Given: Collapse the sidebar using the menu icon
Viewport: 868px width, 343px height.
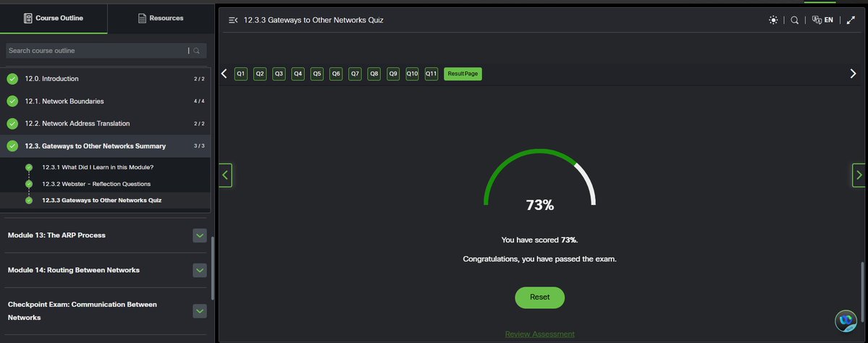Looking at the screenshot, I should [233, 20].
